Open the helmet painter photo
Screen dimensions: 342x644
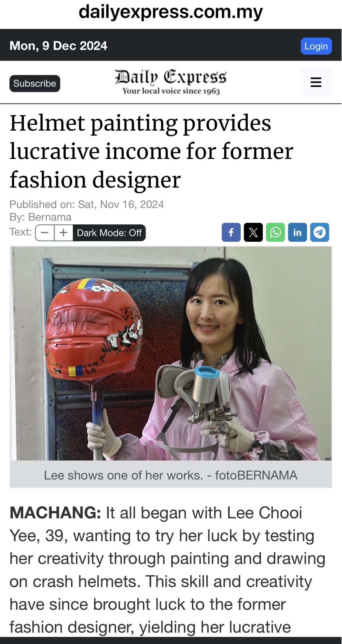point(171,354)
